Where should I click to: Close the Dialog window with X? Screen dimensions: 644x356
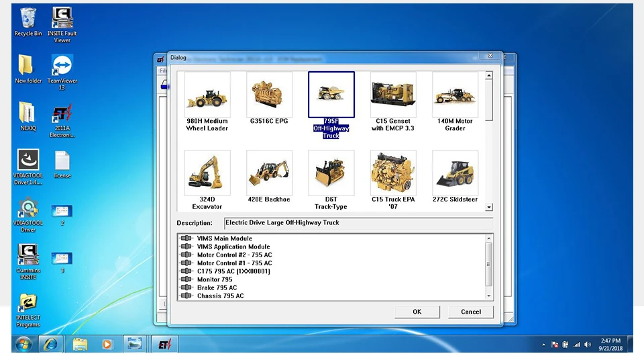pyautogui.click(x=490, y=56)
